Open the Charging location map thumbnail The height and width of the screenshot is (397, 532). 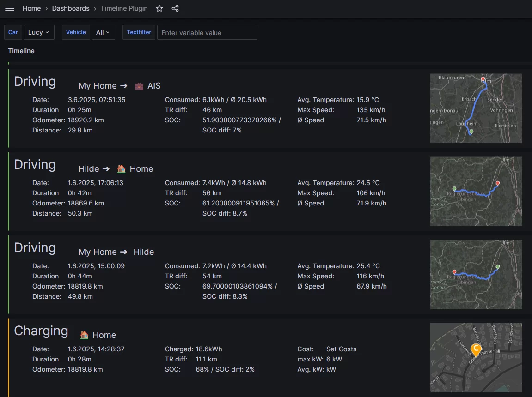[476, 357]
